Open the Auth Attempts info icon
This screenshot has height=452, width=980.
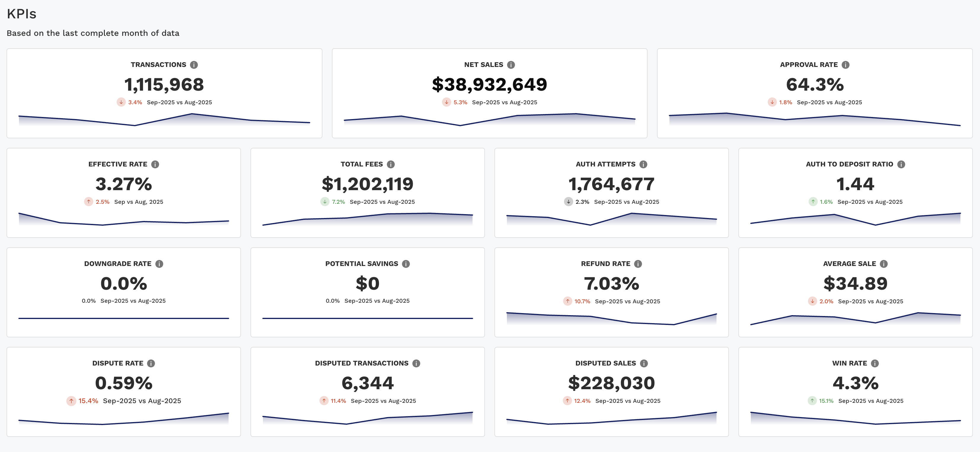[643, 164]
